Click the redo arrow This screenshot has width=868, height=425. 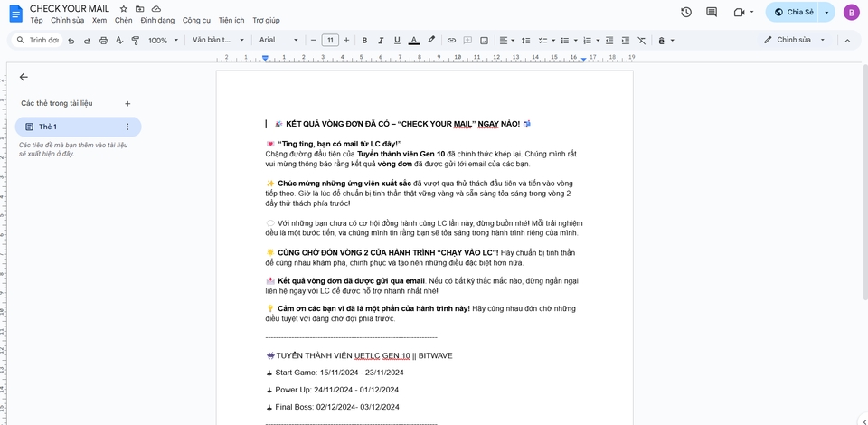[x=87, y=41]
